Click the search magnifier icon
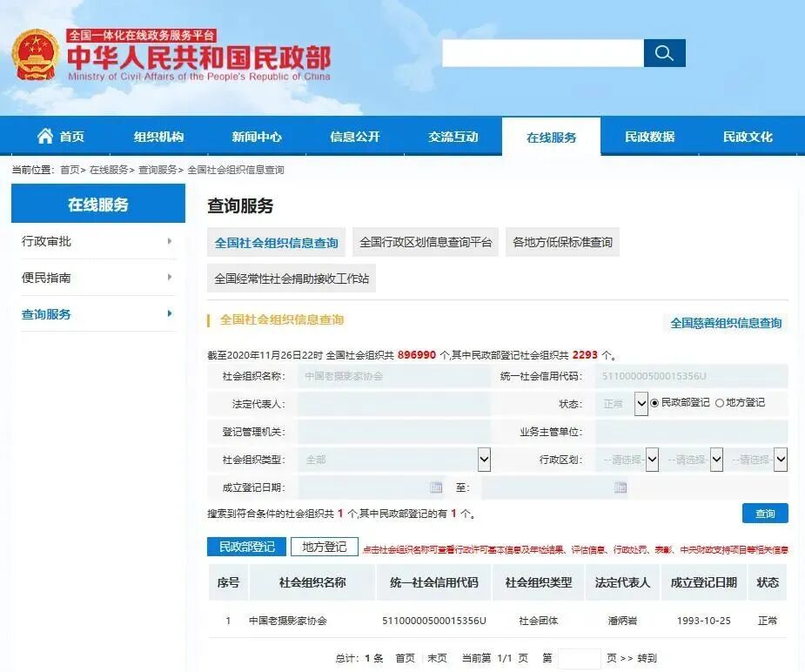 pos(664,53)
